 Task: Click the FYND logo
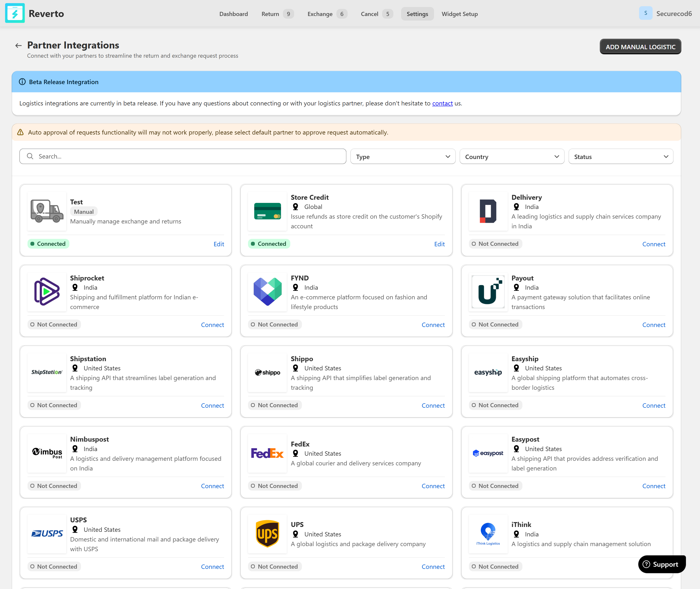click(x=267, y=292)
